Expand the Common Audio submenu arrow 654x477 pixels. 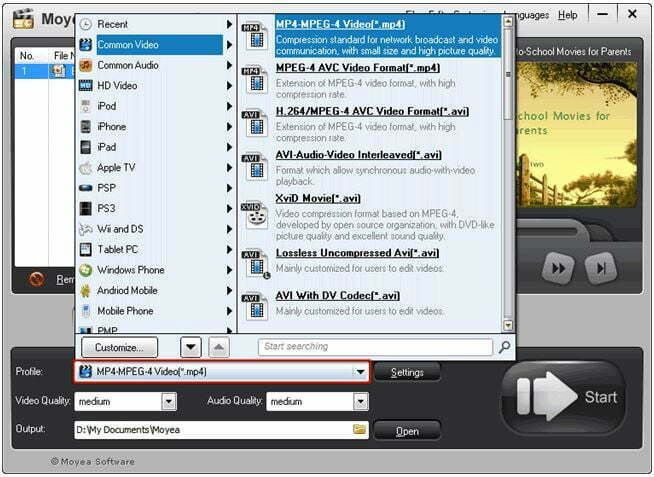(229, 65)
